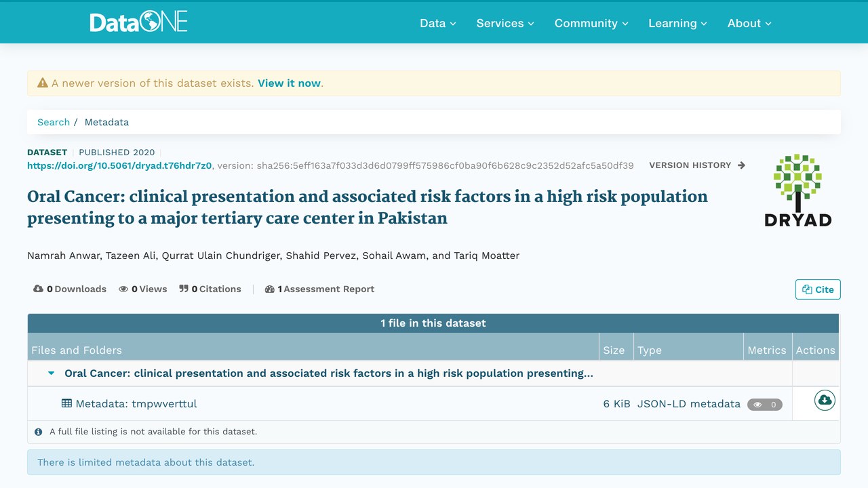The height and width of the screenshot is (488, 868).
Task: Click the Cite button
Action: click(818, 289)
